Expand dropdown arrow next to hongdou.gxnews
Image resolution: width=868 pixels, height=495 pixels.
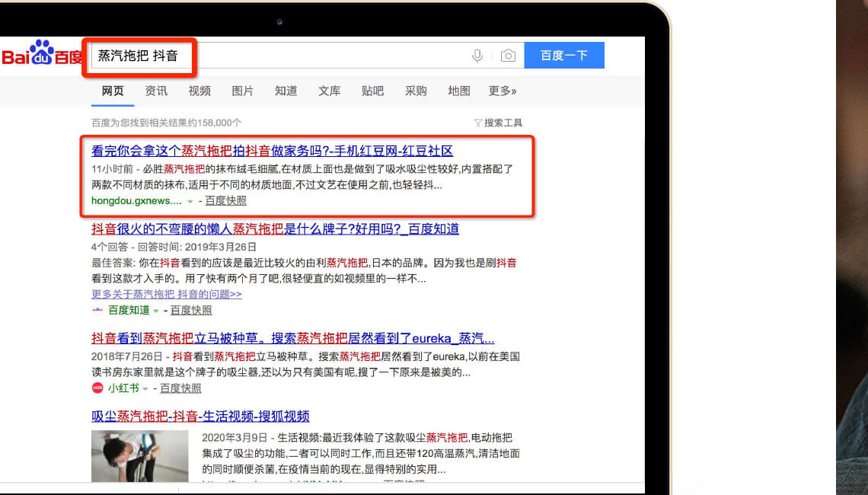pyautogui.click(x=190, y=202)
